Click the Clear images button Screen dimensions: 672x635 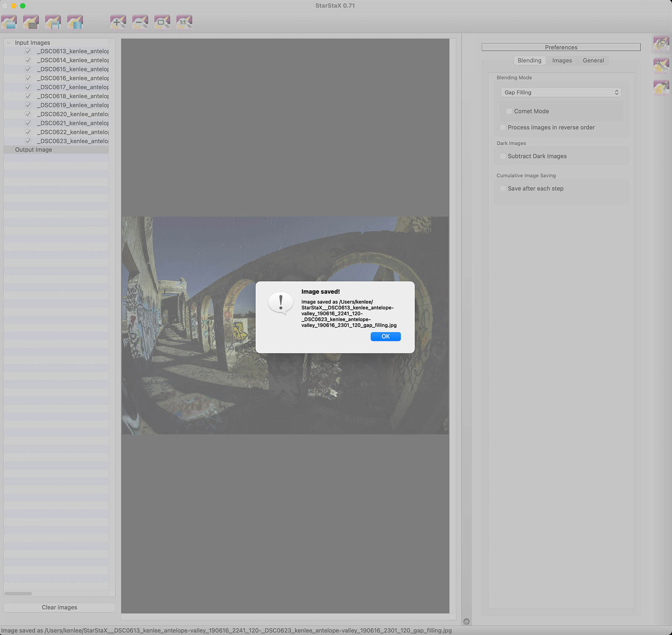pyautogui.click(x=59, y=607)
